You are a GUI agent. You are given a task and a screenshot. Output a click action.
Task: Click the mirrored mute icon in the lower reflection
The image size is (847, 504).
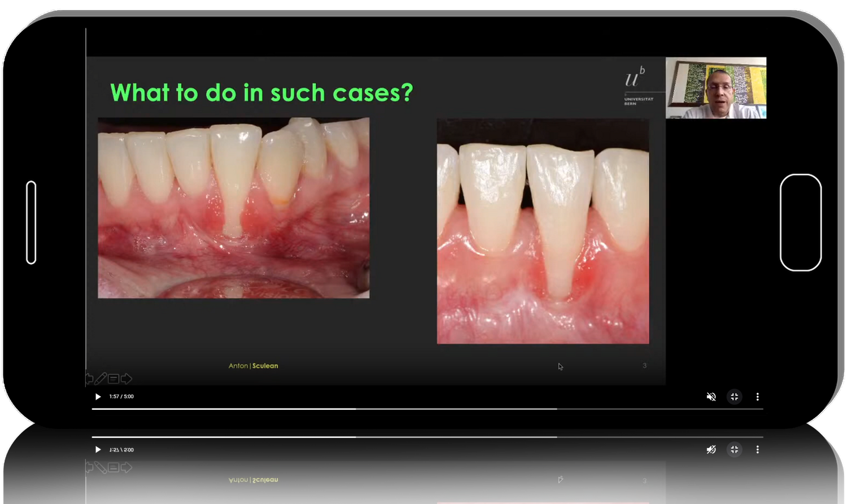(711, 450)
